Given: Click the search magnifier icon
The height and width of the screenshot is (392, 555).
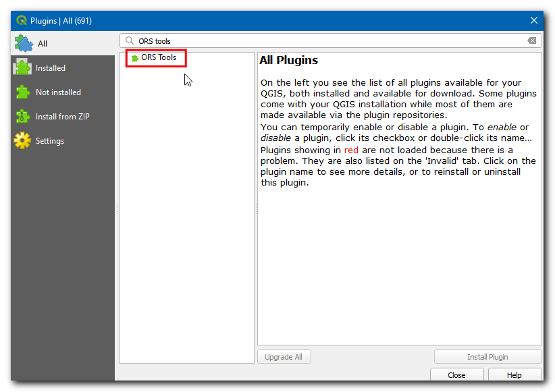Looking at the screenshot, I should tap(129, 41).
